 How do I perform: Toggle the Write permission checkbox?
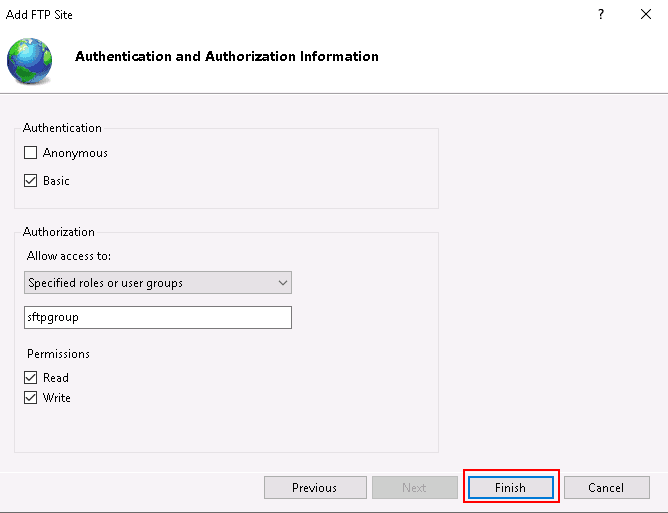[x=30, y=398]
